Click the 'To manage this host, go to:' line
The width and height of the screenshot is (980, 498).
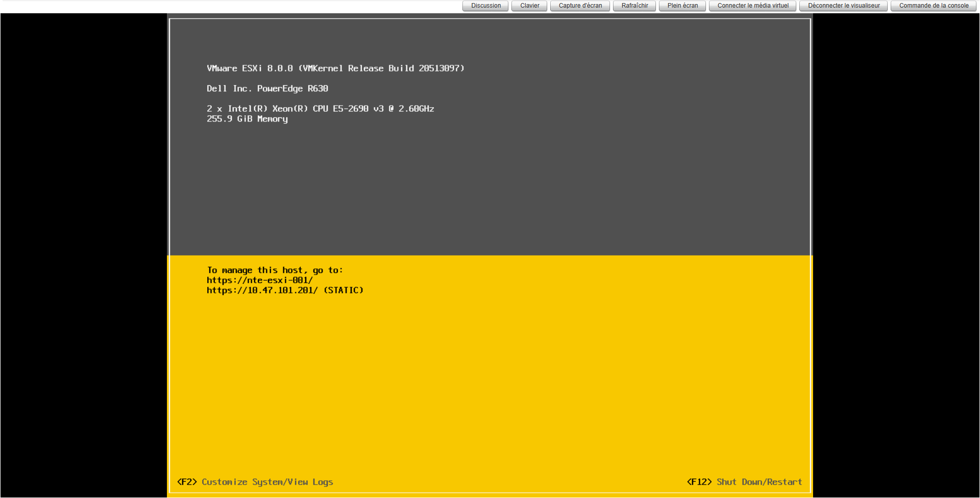[275, 270]
